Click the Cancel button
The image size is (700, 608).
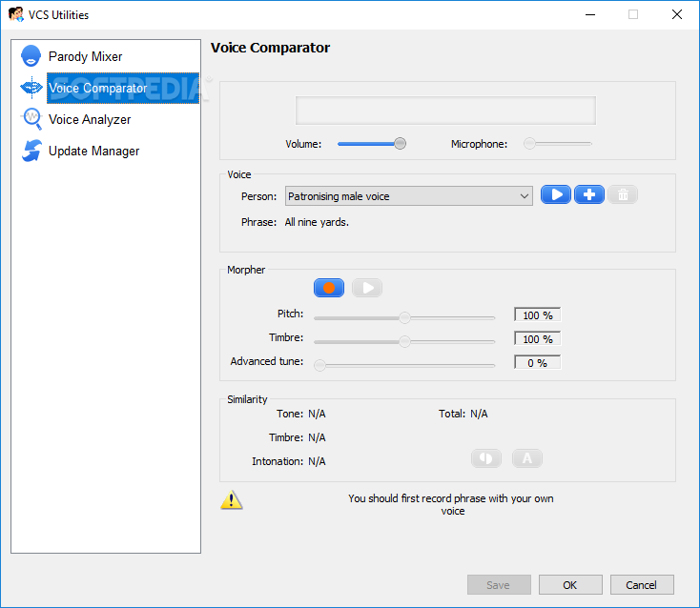coord(642,585)
